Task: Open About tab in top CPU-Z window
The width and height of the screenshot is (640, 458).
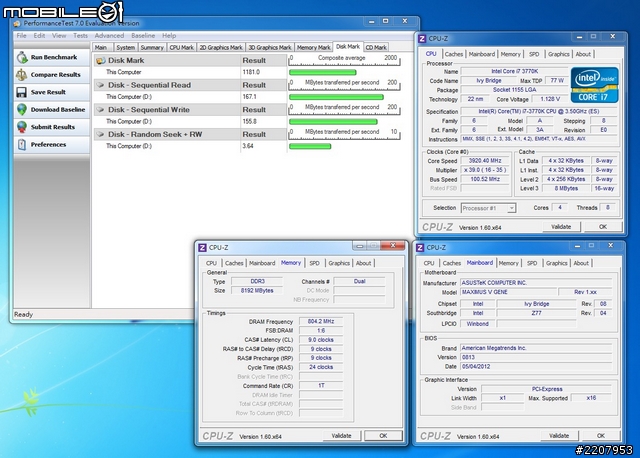Action: click(x=583, y=54)
